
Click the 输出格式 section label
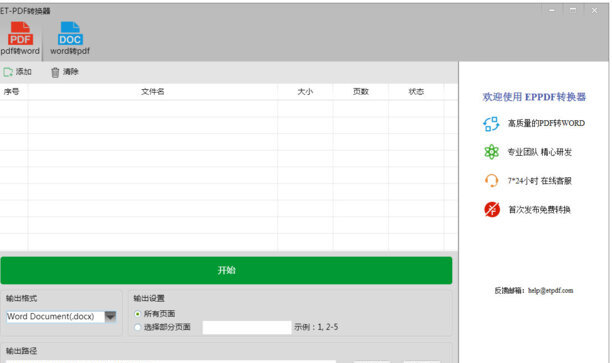coord(21,299)
